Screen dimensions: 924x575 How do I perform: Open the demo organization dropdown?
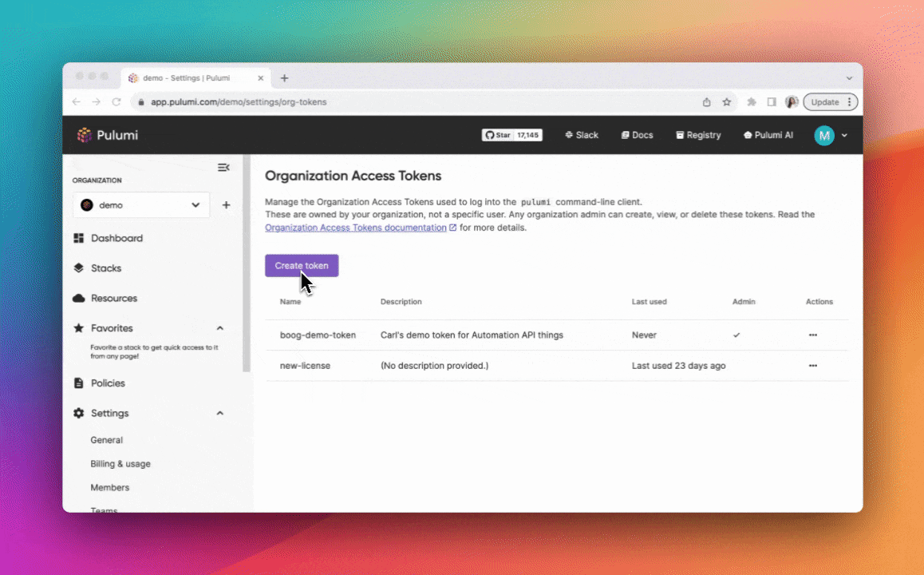pyautogui.click(x=141, y=205)
